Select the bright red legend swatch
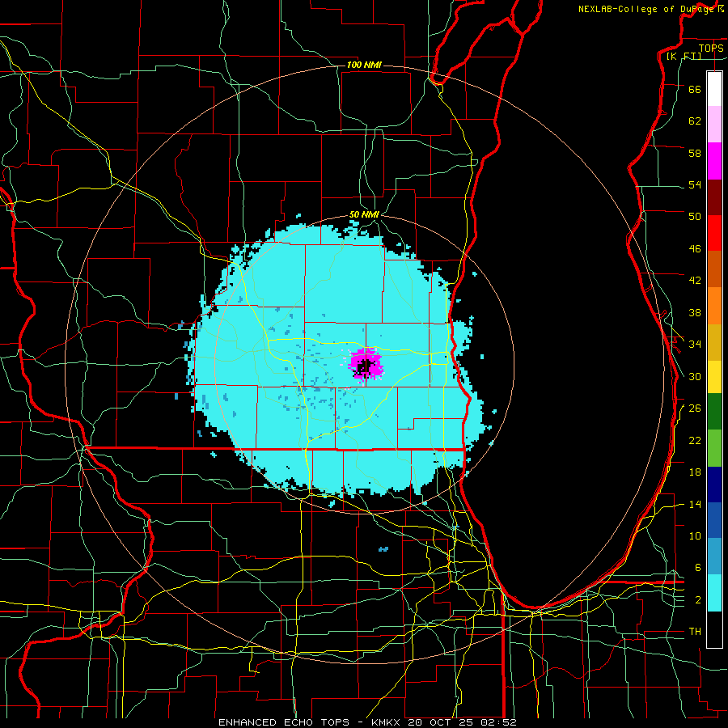Image resolution: width=728 pixels, height=728 pixels. 714,233
